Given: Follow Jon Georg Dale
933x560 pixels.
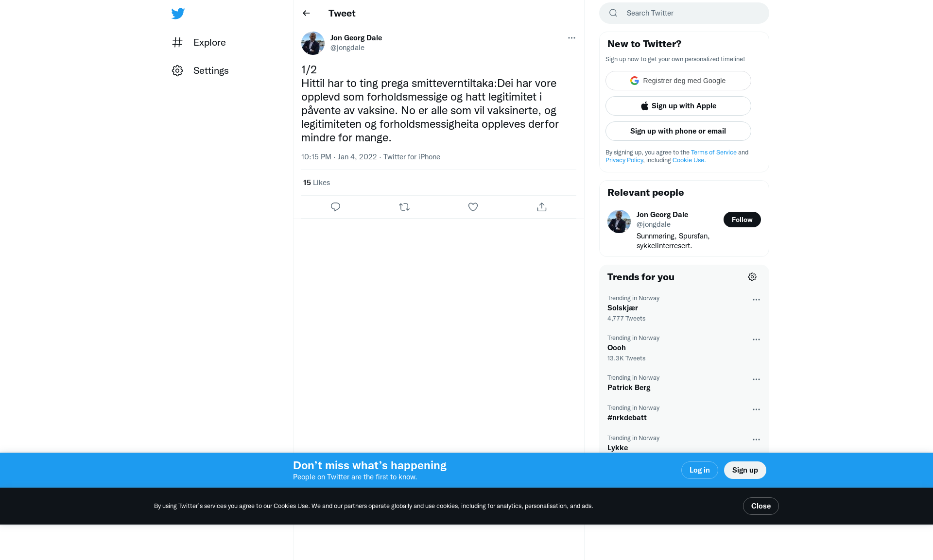Looking at the screenshot, I should [742, 220].
